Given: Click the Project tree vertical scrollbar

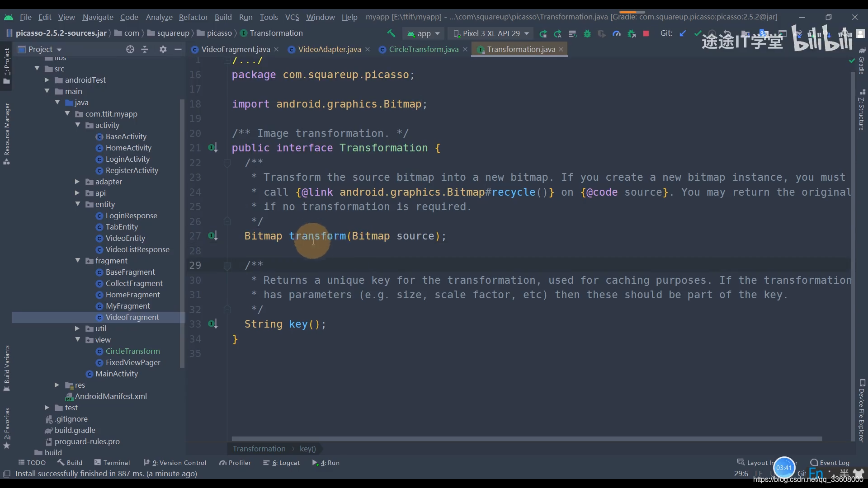Looking at the screenshot, I should click(x=182, y=234).
